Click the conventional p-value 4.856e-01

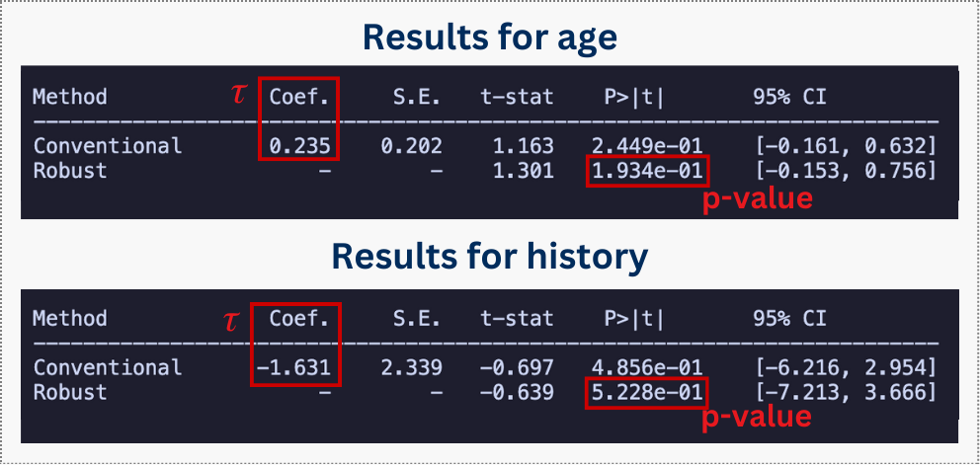click(x=647, y=367)
